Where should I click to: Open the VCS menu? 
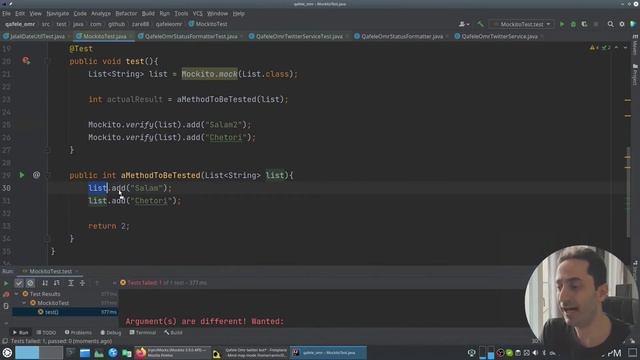(198, 13)
